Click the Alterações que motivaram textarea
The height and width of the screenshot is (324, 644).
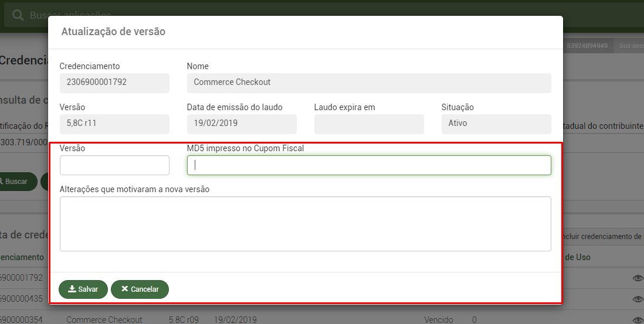pyautogui.click(x=305, y=224)
